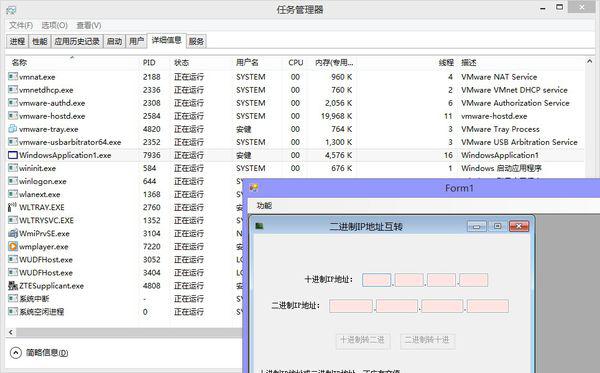The image size is (600, 373).
Task: Switch to the 应用历史记录 tab
Action: (x=77, y=41)
